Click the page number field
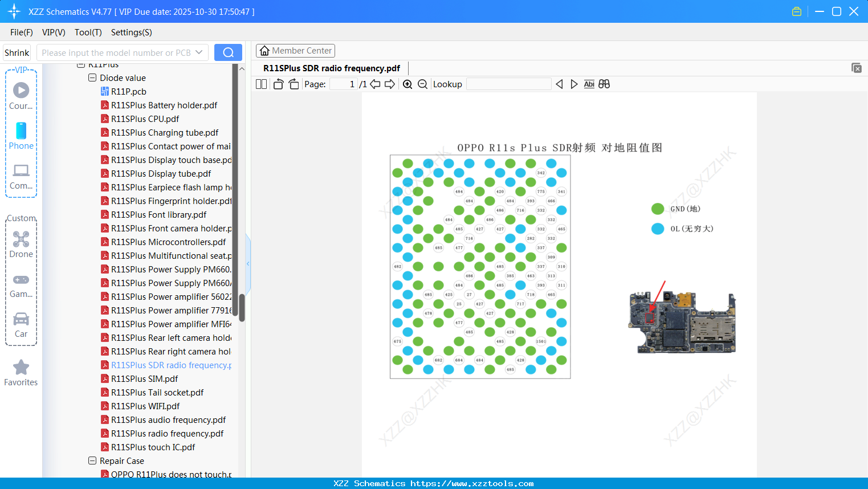 point(343,84)
